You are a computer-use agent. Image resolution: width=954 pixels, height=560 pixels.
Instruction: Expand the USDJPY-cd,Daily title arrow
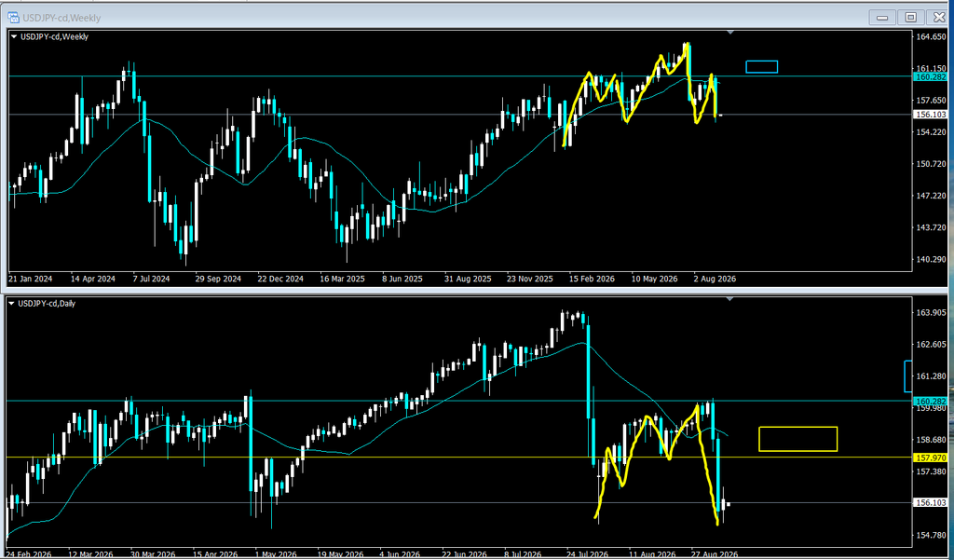tap(12, 304)
